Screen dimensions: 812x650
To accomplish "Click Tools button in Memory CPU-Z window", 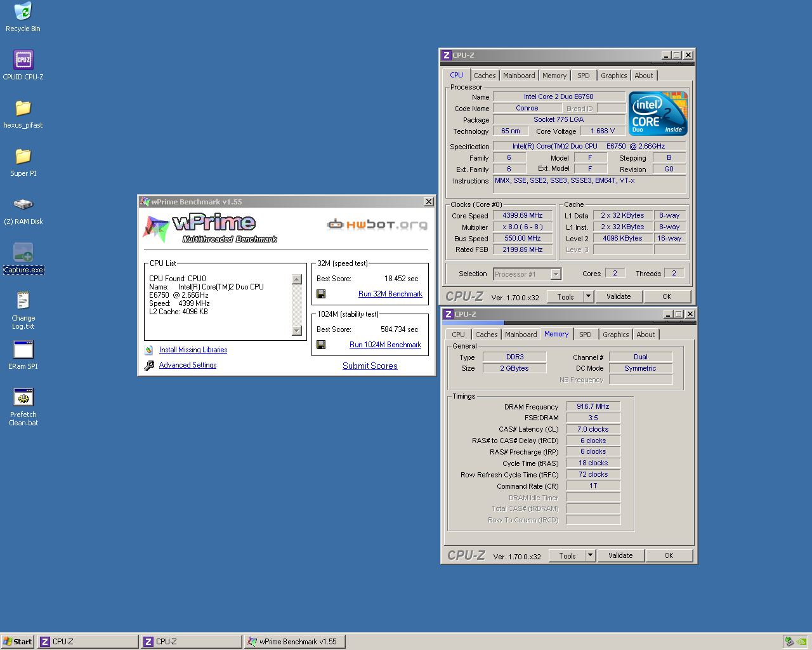I will (x=567, y=555).
